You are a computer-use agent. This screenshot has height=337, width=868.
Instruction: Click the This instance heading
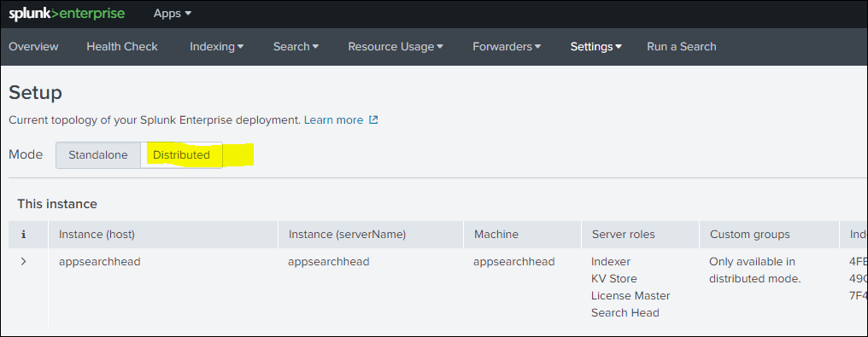57,204
